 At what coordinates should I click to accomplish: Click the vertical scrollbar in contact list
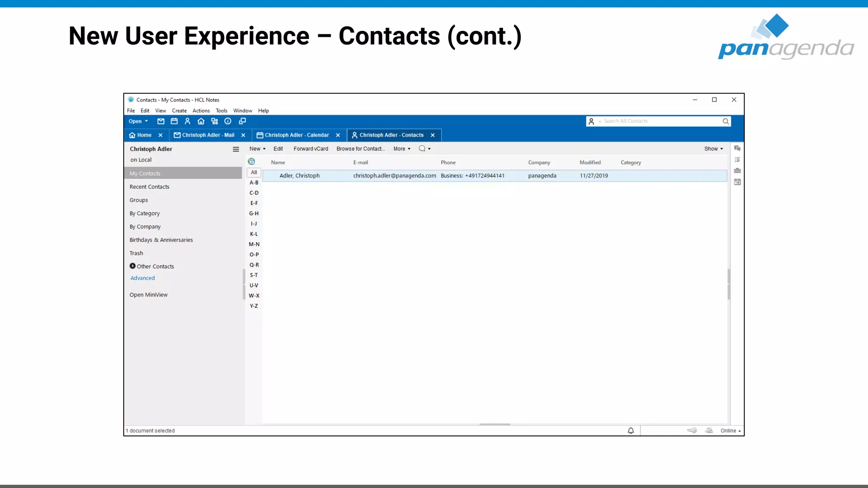[729, 284]
